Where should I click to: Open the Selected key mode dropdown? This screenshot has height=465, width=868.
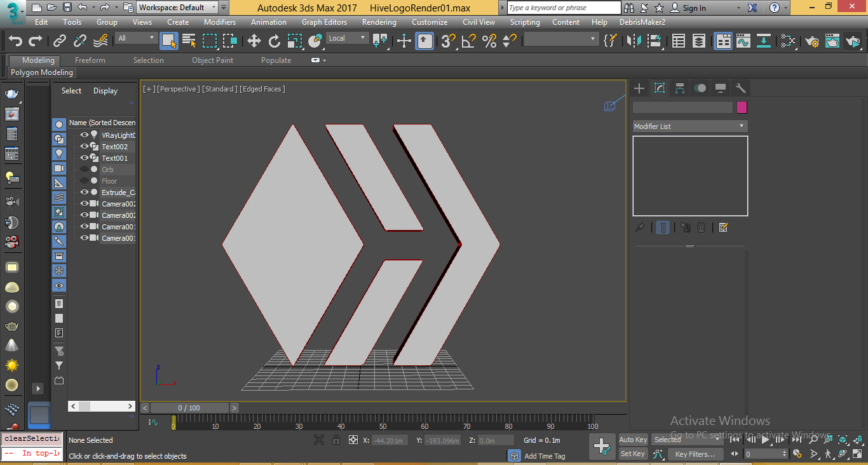click(x=686, y=440)
